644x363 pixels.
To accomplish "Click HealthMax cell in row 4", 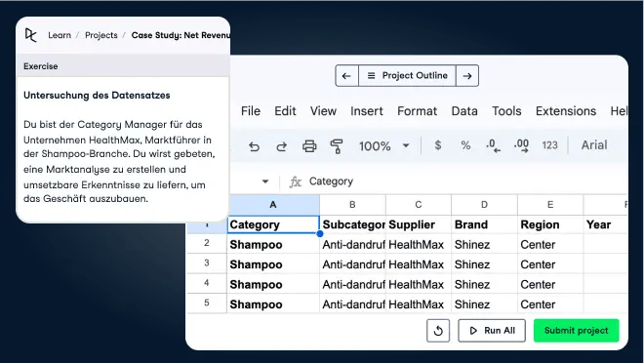I will pos(418,284).
